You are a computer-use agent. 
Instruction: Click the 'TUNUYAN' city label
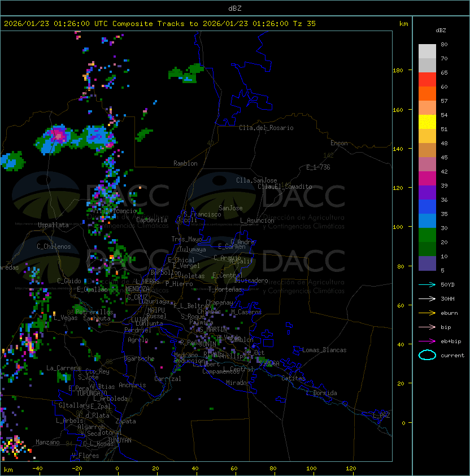(x=120, y=440)
